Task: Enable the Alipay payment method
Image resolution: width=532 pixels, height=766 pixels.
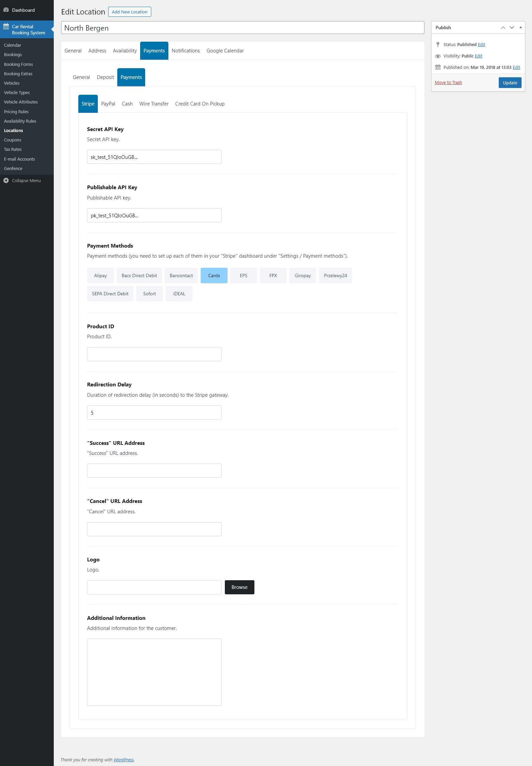Action: [100, 275]
